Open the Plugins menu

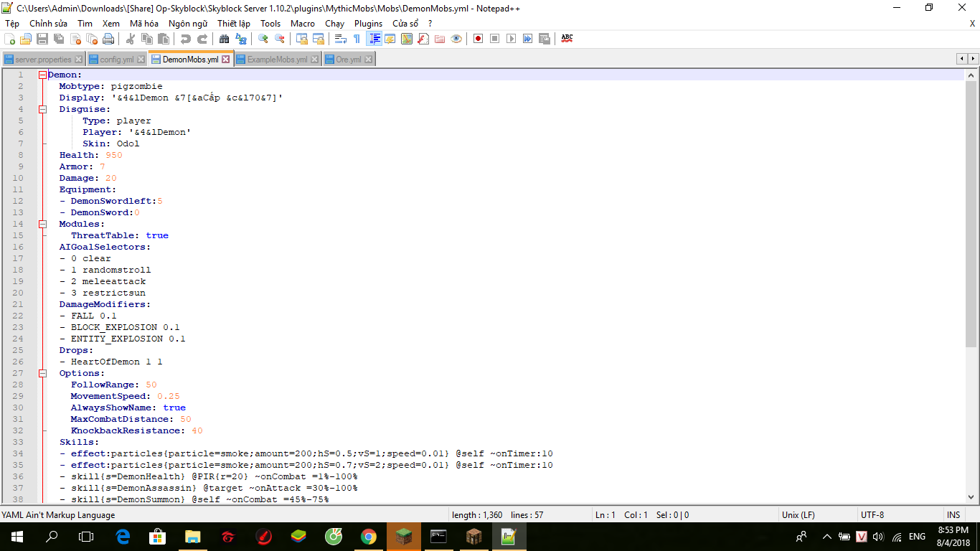368,23
